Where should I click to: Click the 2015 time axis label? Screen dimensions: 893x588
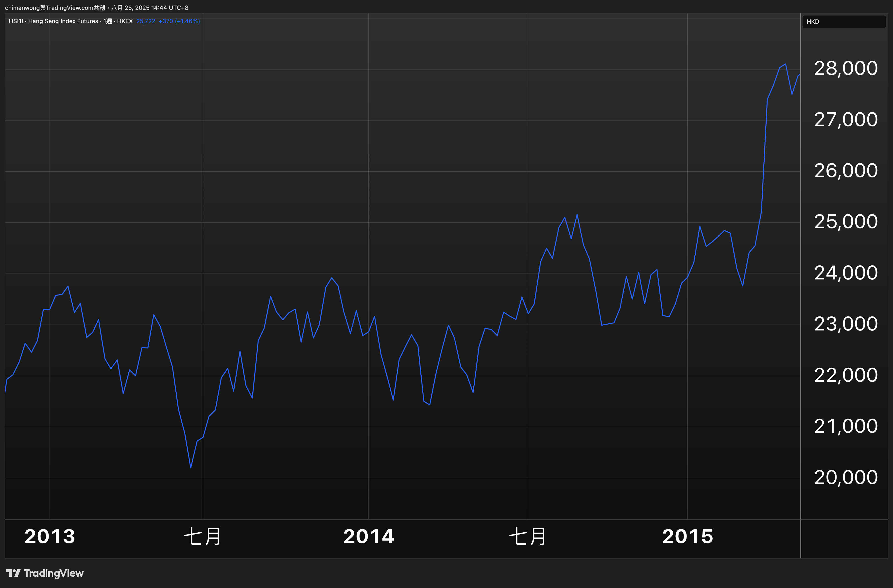[687, 536]
